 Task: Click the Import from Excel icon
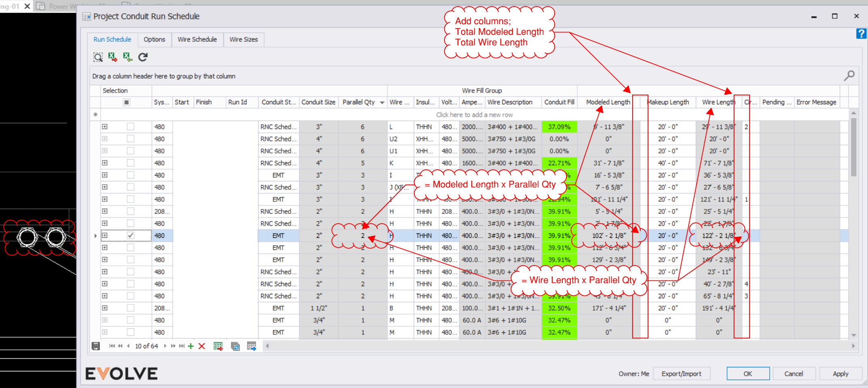pos(127,57)
